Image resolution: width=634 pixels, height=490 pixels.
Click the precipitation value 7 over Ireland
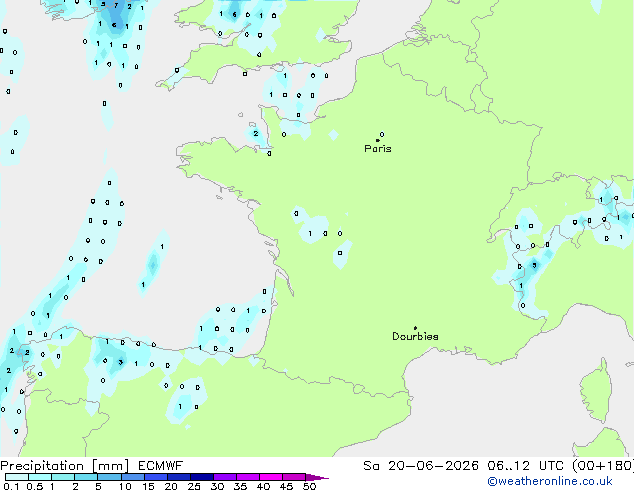[x=116, y=6]
